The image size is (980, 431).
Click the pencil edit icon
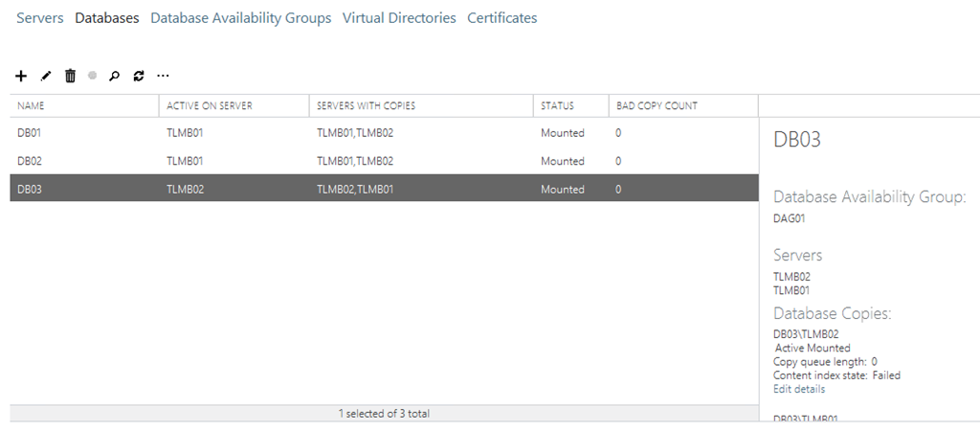click(46, 77)
